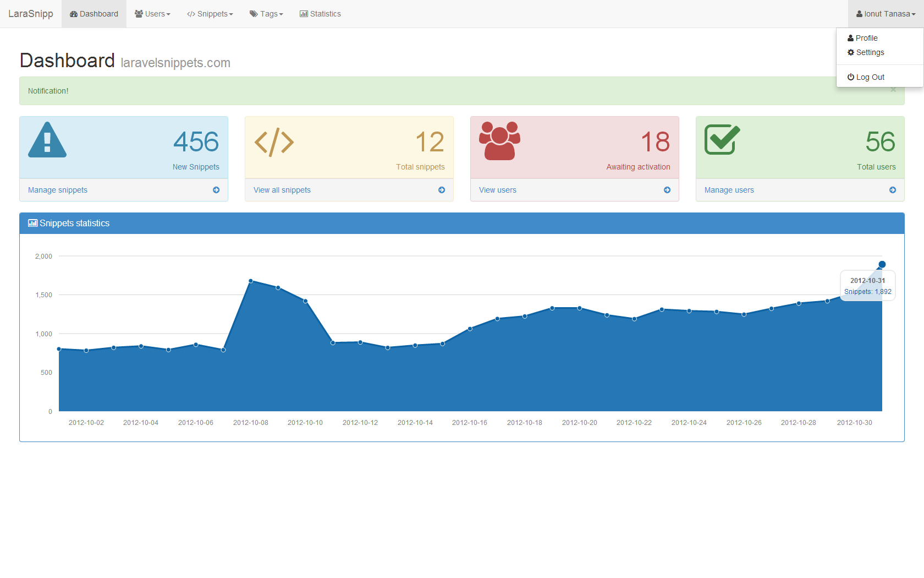Open the LaraSnipp brand link

31,14
